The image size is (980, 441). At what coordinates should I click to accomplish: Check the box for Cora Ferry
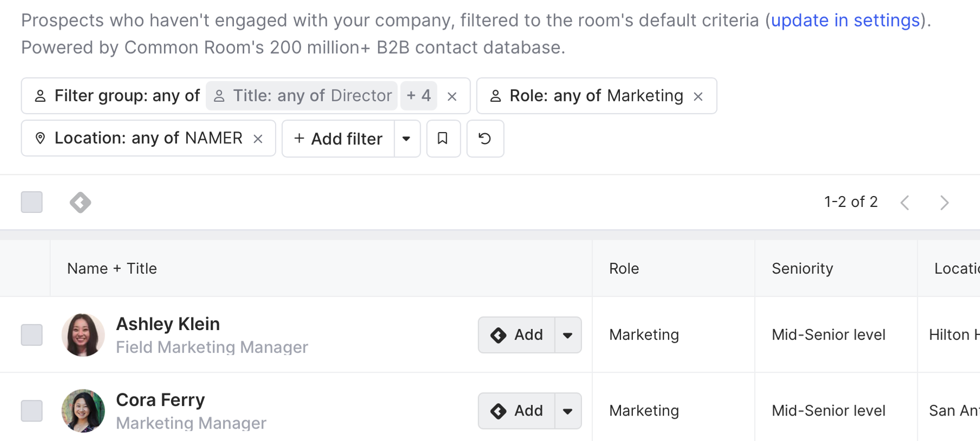click(32, 411)
